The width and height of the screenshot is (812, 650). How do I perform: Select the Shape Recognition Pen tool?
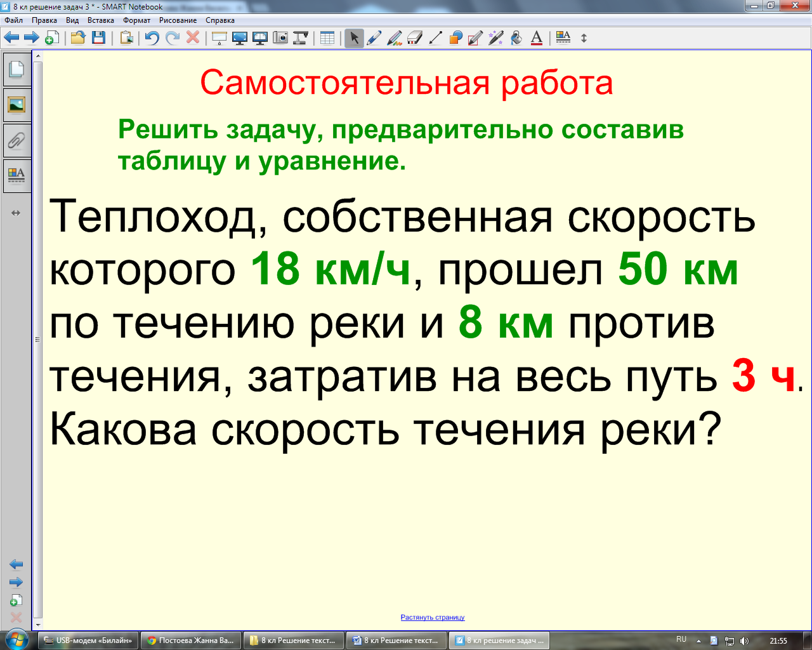tap(475, 38)
